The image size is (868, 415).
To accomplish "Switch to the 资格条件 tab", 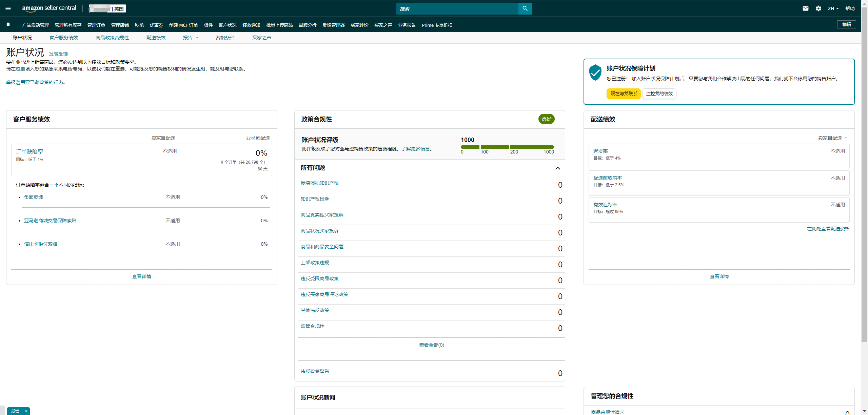I will pyautogui.click(x=225, y=38).
